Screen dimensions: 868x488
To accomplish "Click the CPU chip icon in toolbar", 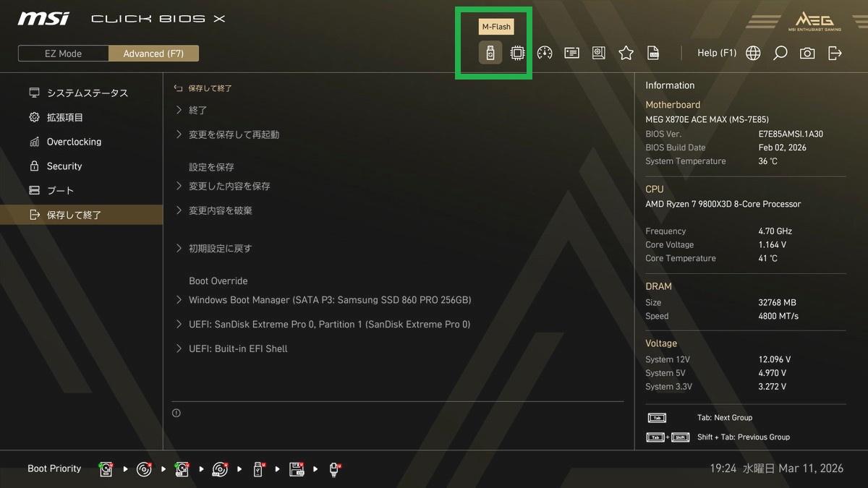I will coord(517,53).
